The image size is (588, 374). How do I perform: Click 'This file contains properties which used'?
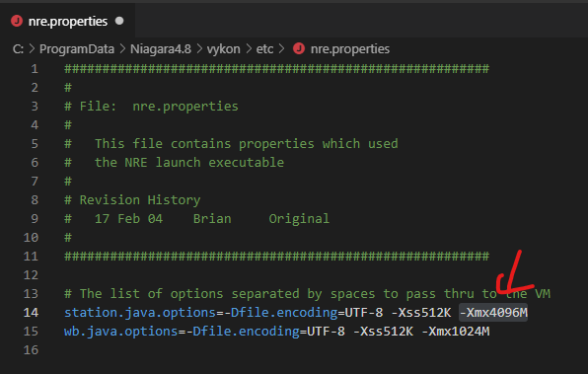click(247, 144)
